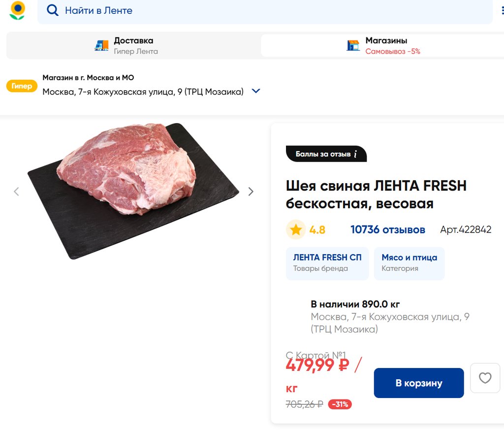504x431 pixels.
Task: Click the delivery truck icon
Action: pyautogui.click(x=101, y=45)
